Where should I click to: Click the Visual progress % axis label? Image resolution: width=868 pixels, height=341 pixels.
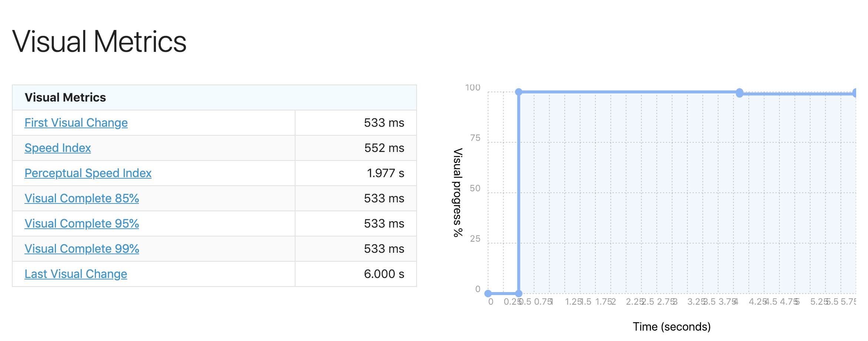[x=458, y=193]
